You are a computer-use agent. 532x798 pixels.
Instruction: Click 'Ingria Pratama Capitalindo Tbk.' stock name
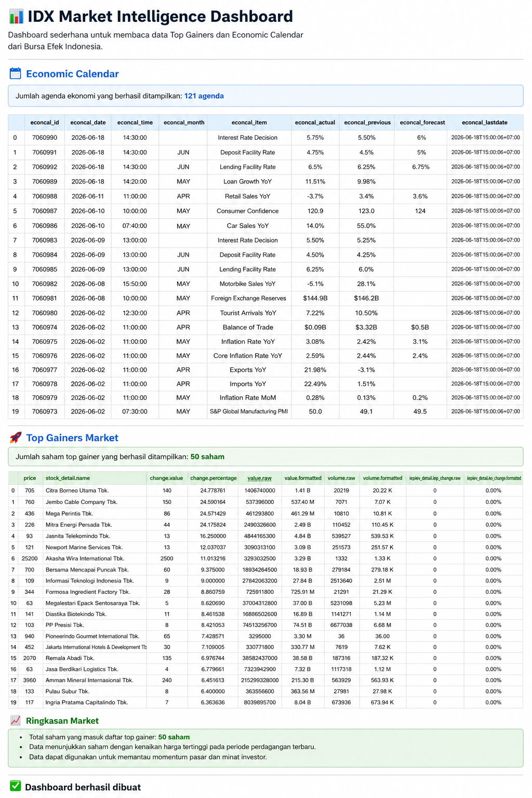pos(87,702)
